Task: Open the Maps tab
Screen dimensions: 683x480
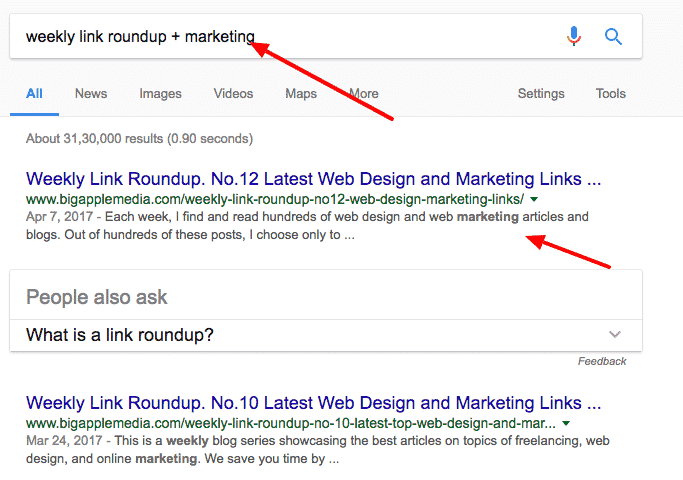Action: coord(301,94)
